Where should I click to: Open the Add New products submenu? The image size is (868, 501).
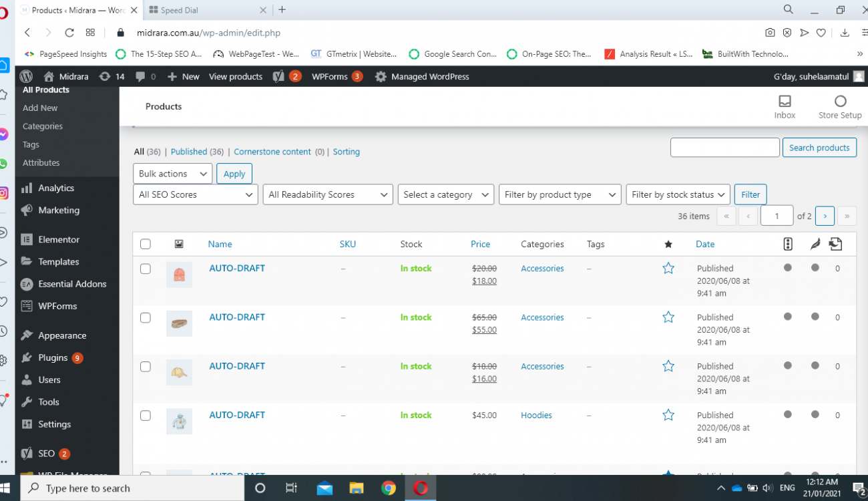tap(40, 108)
